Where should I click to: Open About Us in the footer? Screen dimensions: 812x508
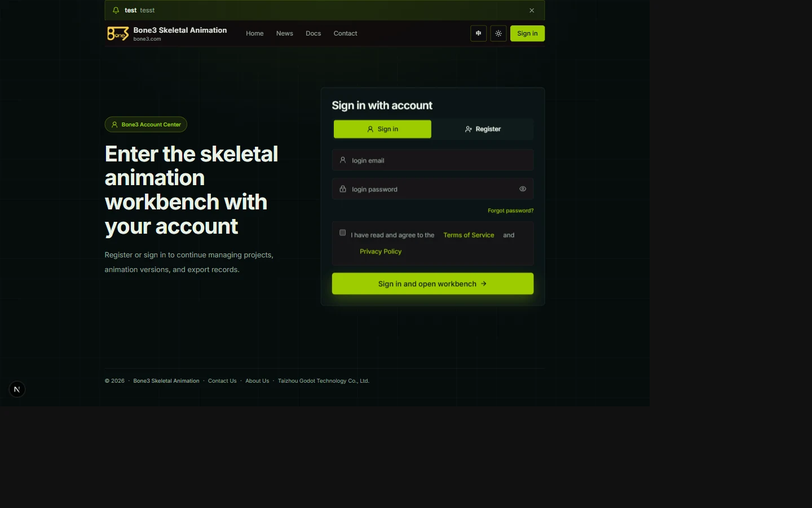coord(257,381)
